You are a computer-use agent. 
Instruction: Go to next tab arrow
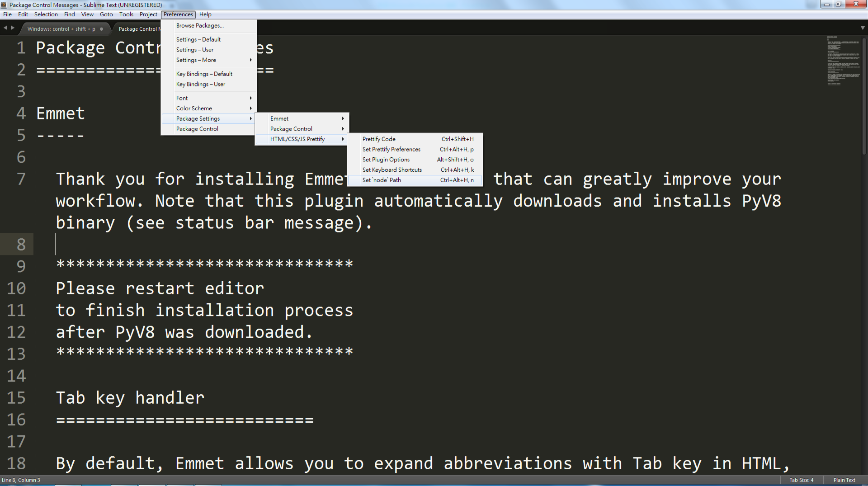pyautogui.click(x=13, y=28)
